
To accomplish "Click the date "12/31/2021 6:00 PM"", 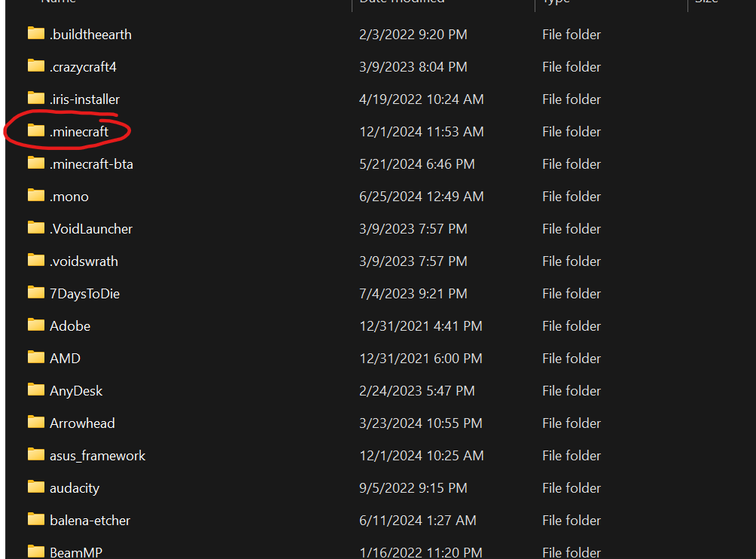I will click(421, 359).
